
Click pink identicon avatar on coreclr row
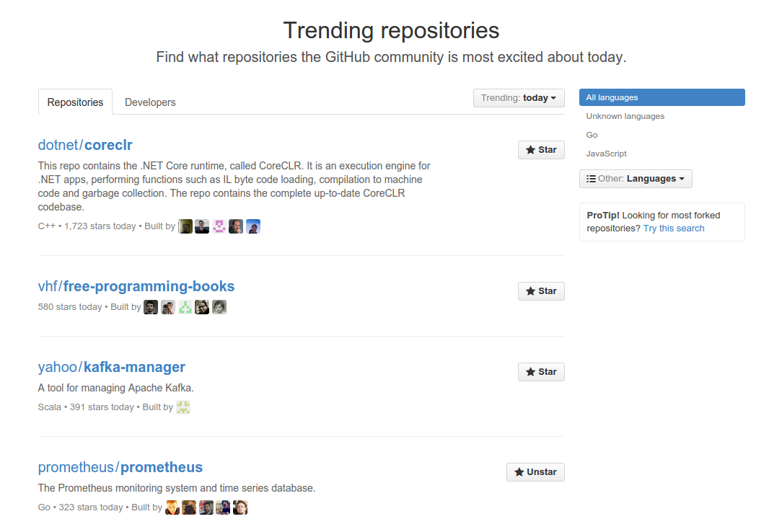click(x=219, y=226)
